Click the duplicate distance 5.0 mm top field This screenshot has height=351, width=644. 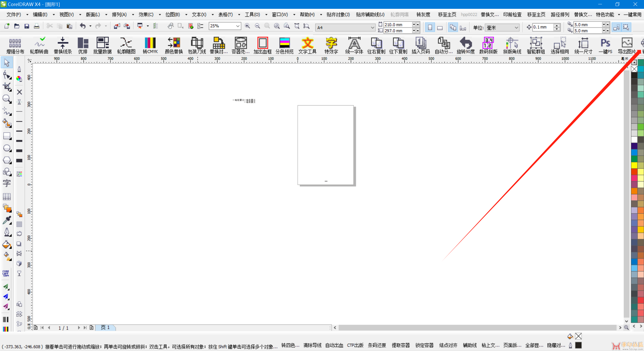tap(588, 24)
